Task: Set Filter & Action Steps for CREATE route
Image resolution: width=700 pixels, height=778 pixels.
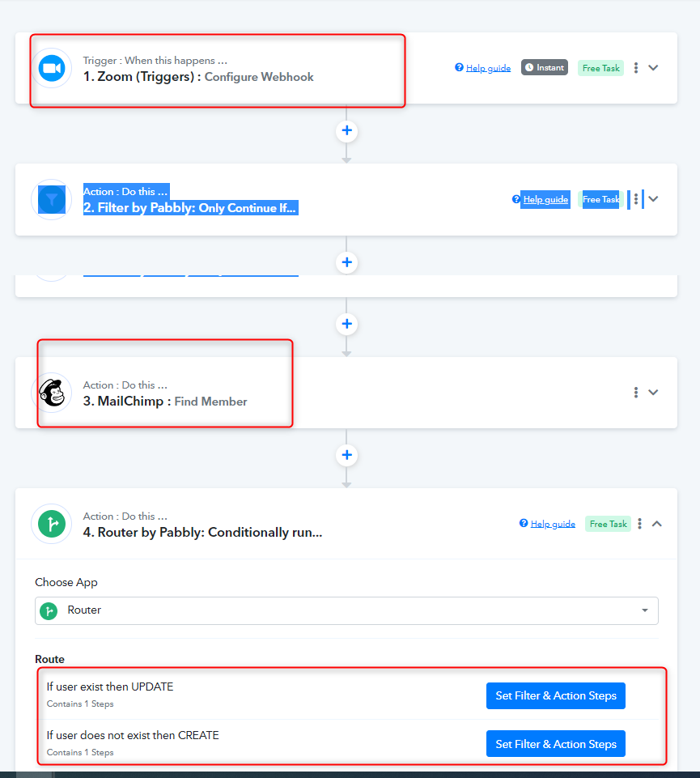Action: [x=555, y=744]
